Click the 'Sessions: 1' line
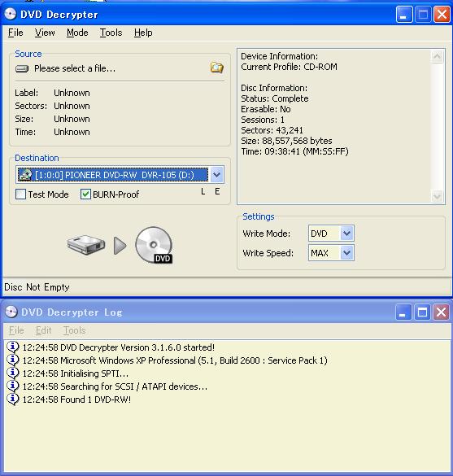This screenshot has height=476, width=453. click(x=263, y=120)
